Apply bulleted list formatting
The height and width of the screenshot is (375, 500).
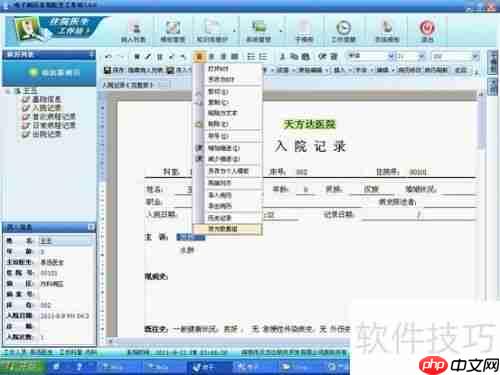[x=263, y=57]
